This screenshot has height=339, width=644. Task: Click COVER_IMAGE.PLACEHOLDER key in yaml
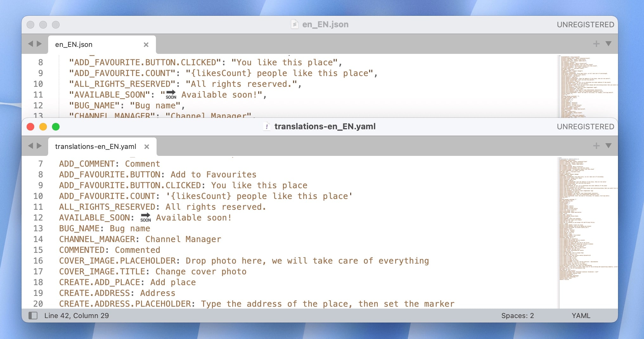tap(117, 261)
